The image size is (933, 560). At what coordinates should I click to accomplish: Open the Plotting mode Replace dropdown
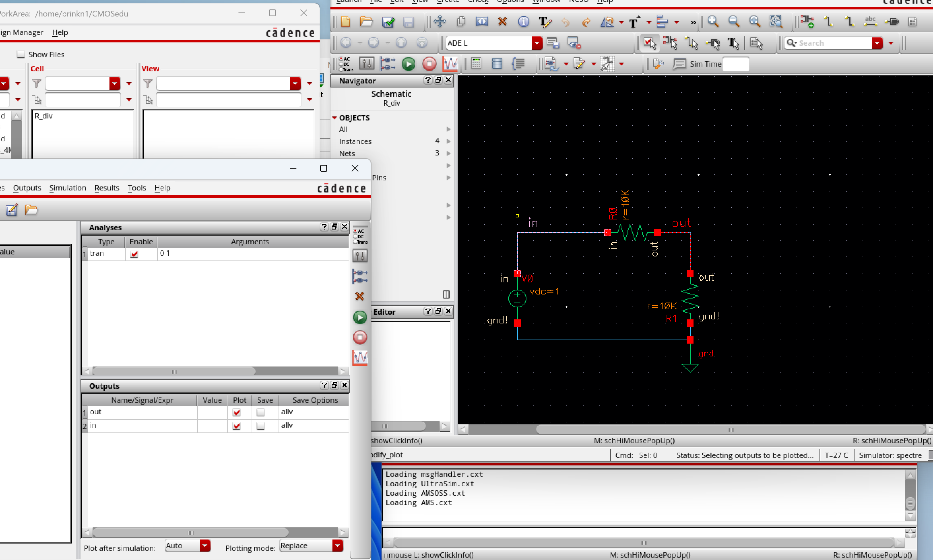click(337, 545)
